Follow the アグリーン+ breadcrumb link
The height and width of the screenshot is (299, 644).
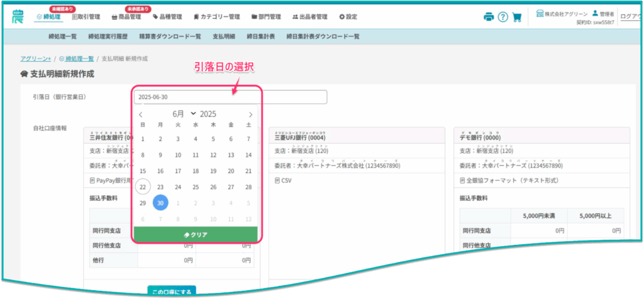coord(36,59)
